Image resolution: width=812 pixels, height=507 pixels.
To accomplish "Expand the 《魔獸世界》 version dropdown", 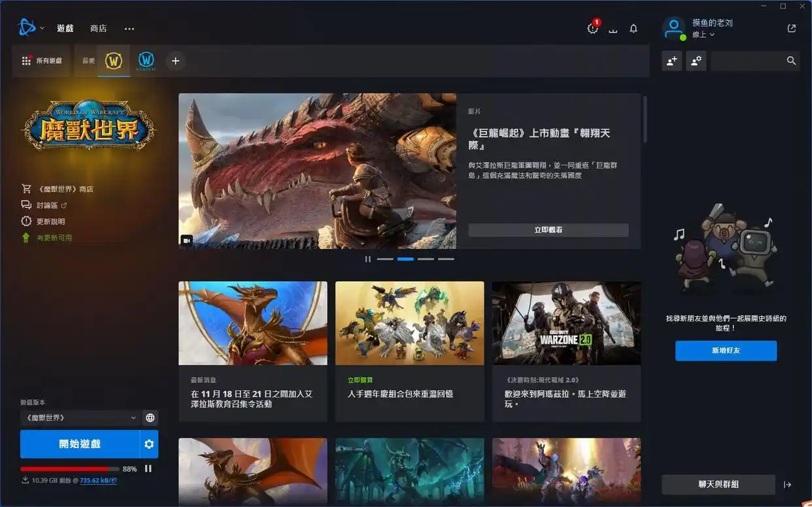I will 80,417.
